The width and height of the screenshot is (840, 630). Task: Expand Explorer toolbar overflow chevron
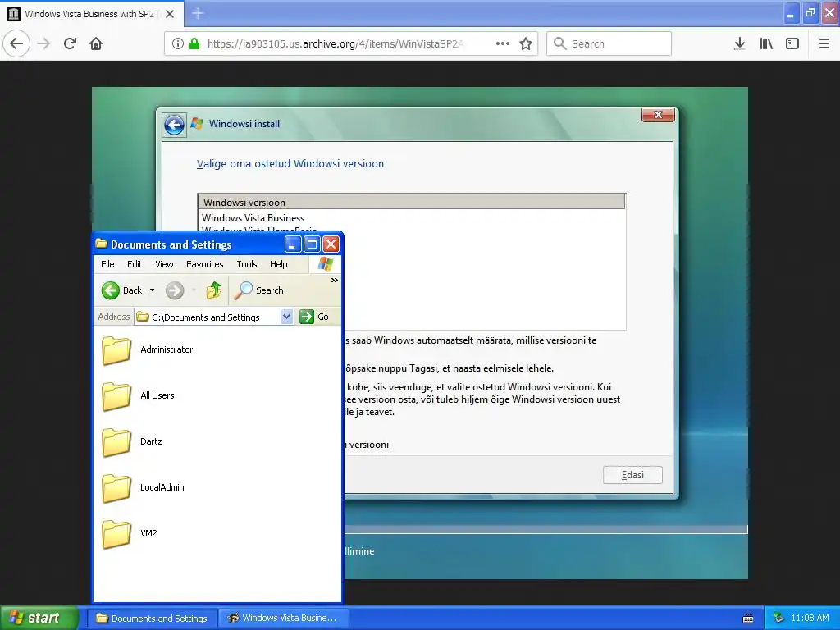335,281
